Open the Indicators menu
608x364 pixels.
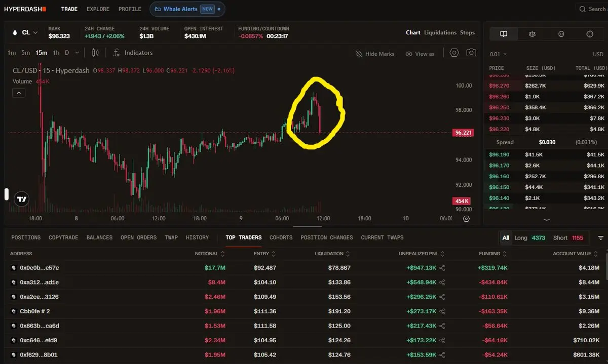[x=133, y=53]
